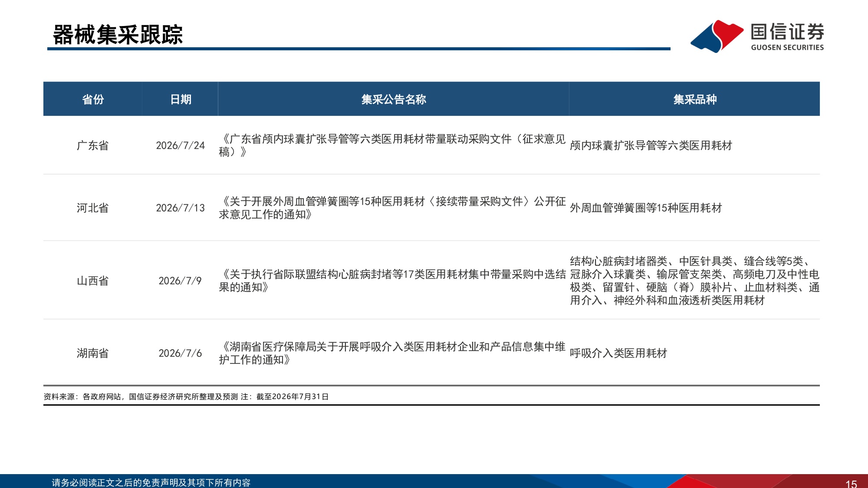
Task: Click the Guosen Securities logo
Action: tap(757, 36)
